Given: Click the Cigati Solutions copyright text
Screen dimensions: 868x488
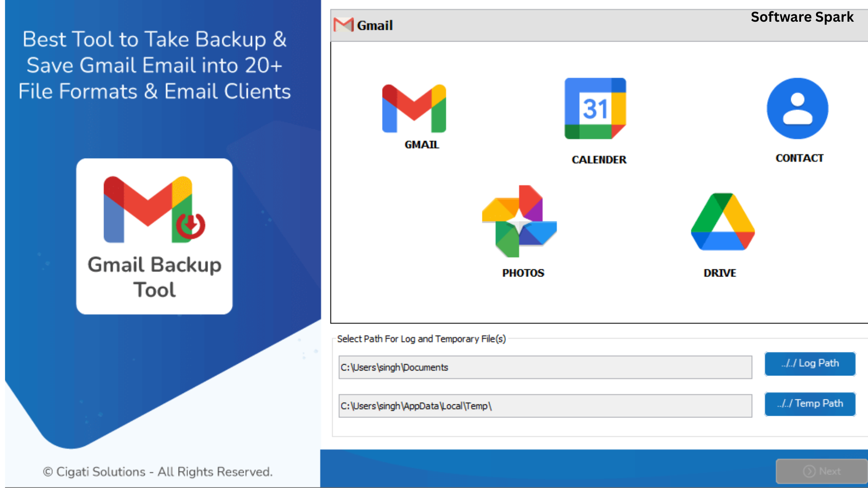Looking at the screenshot, I should tap(158, 472).
